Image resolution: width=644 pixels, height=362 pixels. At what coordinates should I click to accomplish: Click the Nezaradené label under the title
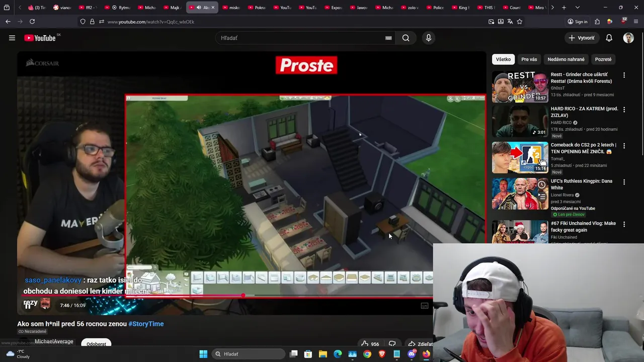[32, 331]
